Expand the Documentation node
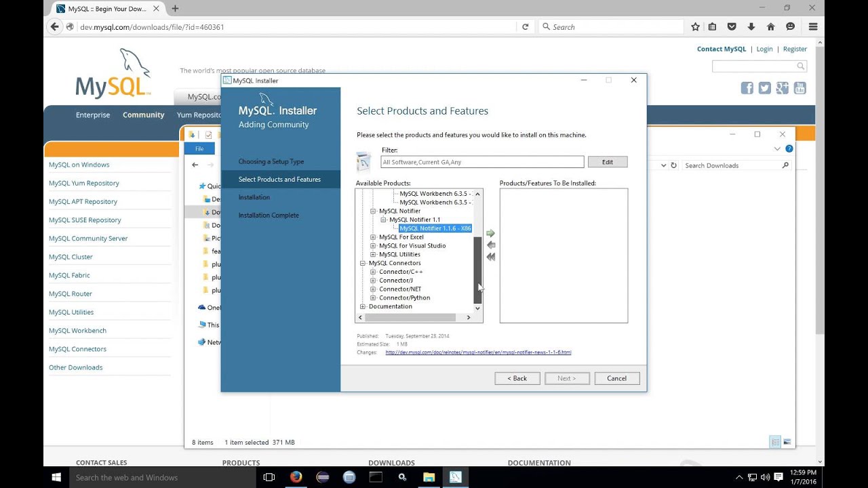 click(x=363, y=306)
